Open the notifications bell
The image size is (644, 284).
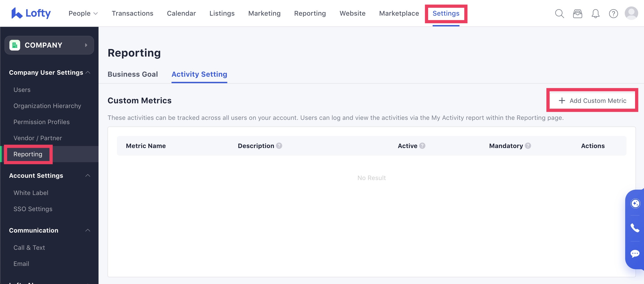click(595, 14)
